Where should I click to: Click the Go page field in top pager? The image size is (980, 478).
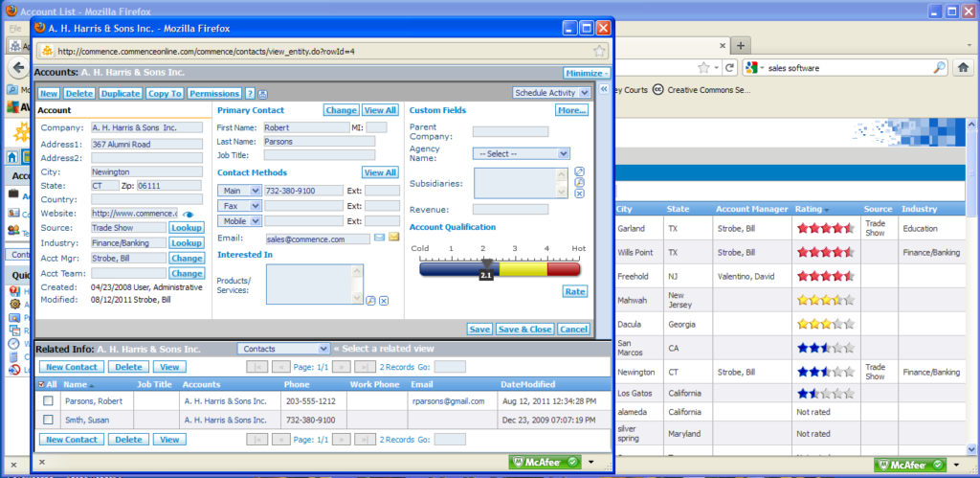click(450, 367)
